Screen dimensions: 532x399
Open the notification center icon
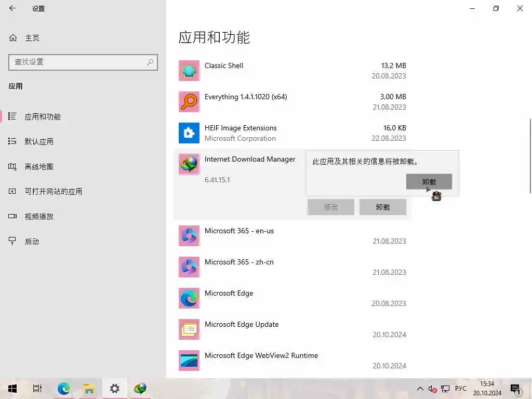click(x=515, y=389)
